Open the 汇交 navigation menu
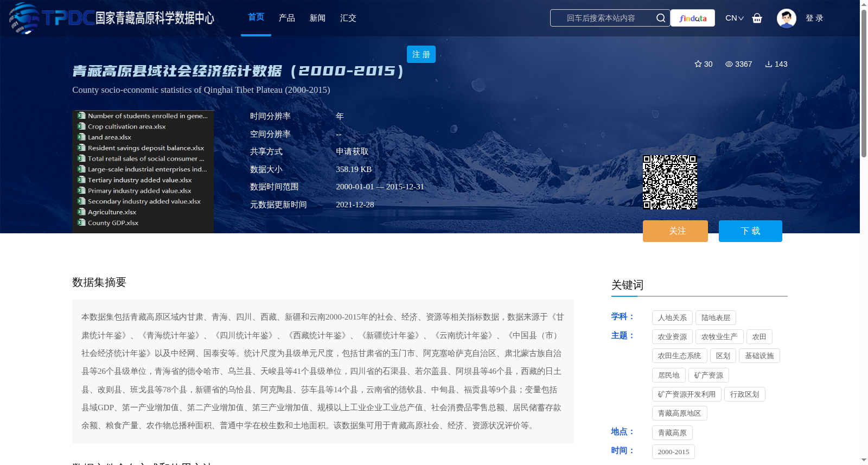The width and height of the screenshot is (868, 465). coord(348,18)
